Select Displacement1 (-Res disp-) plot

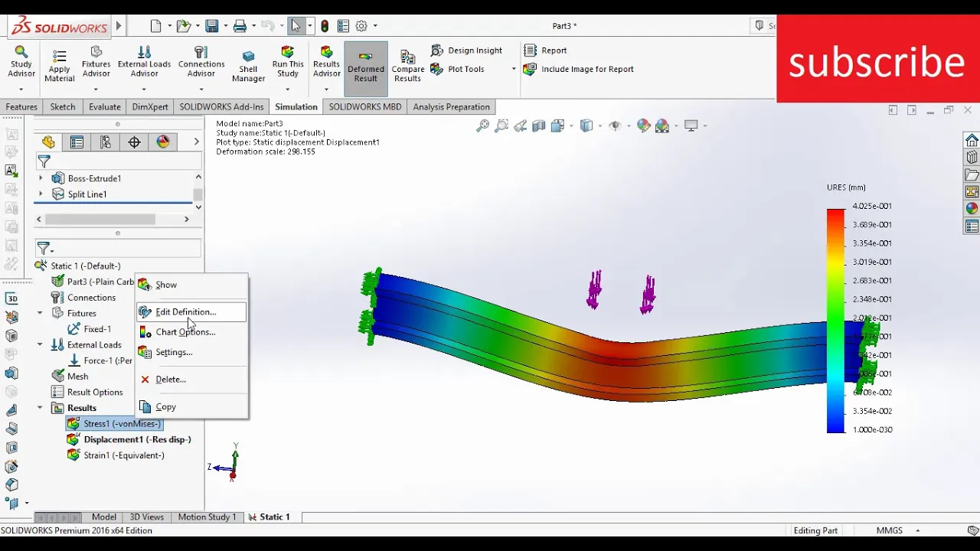pyautogui.click(x=129, y=439)
